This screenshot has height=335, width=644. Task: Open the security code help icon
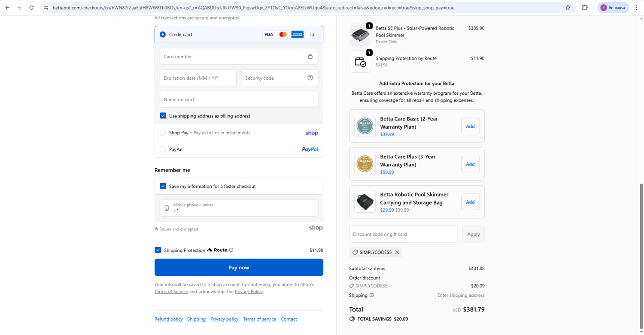click(310, 78)
